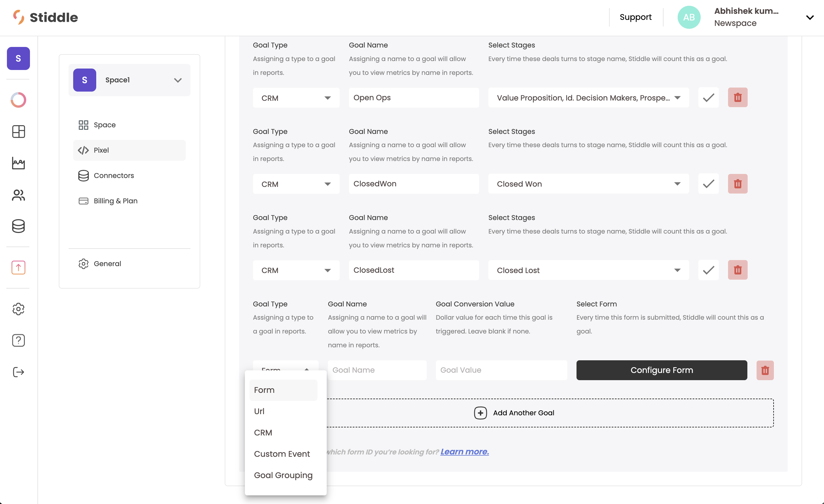The width and height of the screenshot is (824, 504).
Task: Open the Learn more link
Action: click(464, 452)
